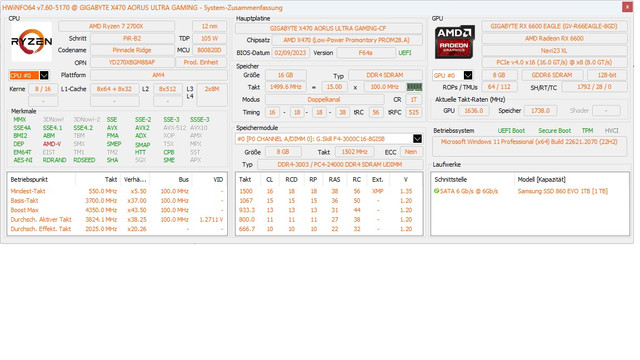Click the GIGABYTE X470 AORUS ULTRA GAMING-CF field
Screen dimensions: 640x360
pyautogui.click(x=329, y=29)
